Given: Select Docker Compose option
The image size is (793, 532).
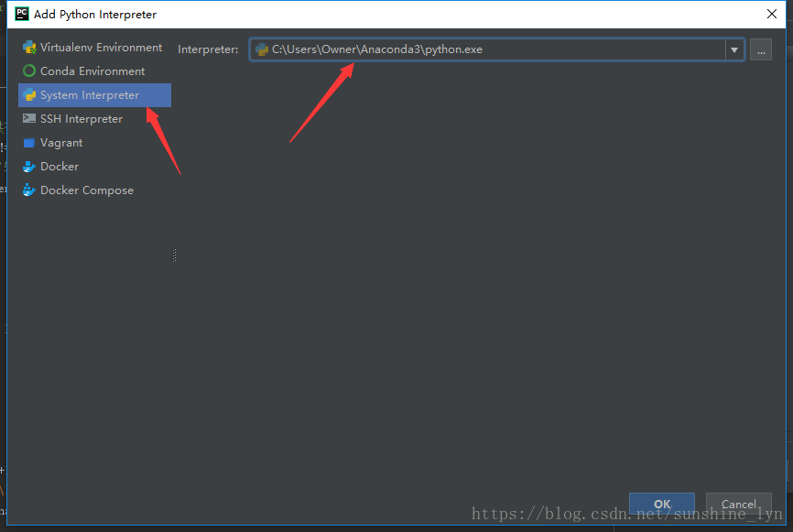Looking at the screenshot, I should tap(94, 190).
